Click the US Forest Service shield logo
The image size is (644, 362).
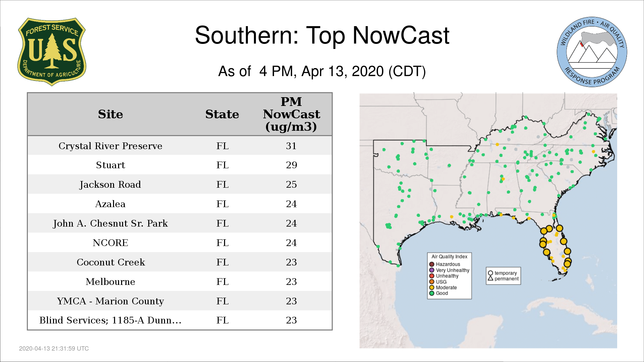pos(52,52)
